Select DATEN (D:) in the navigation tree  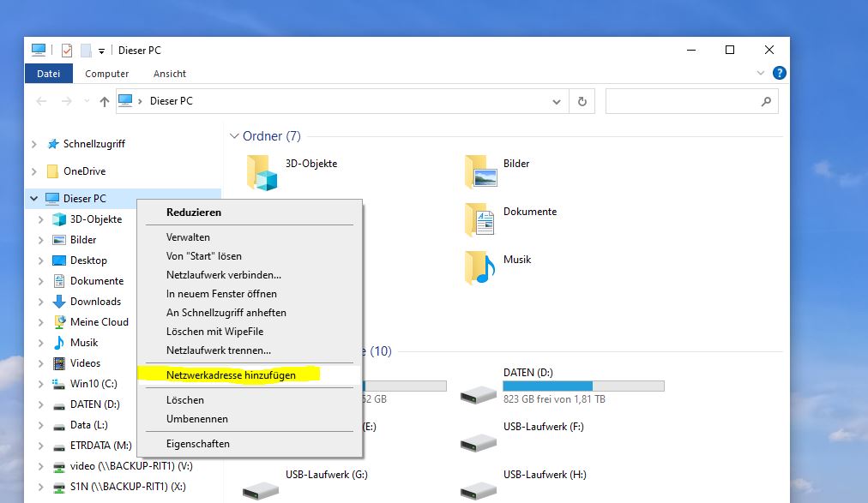tap(94, 404)
